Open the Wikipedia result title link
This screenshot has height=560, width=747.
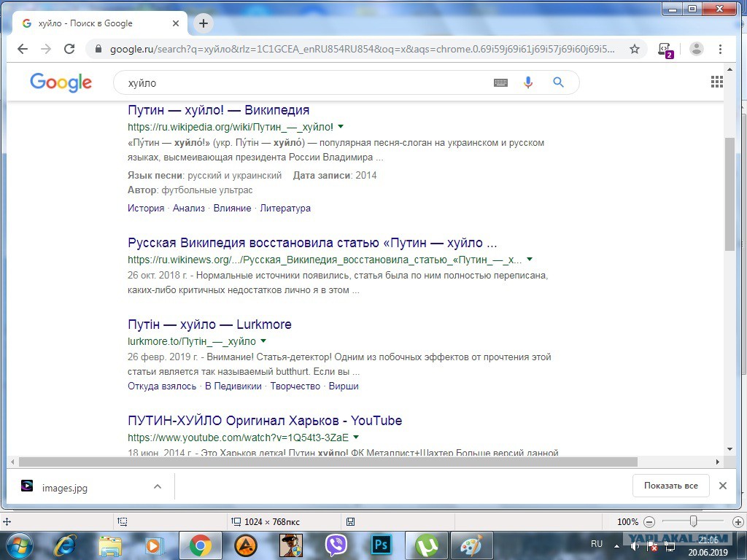219,110
